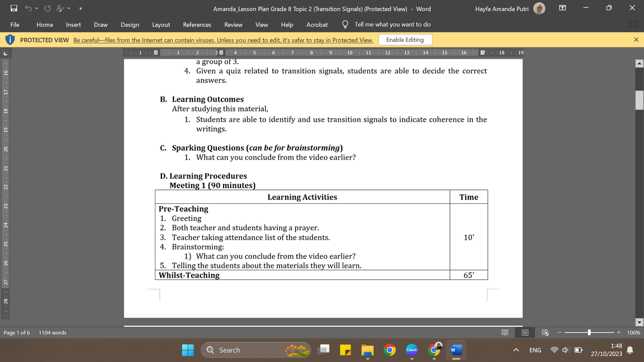Click the Protected View warning message link

(223, 40)
